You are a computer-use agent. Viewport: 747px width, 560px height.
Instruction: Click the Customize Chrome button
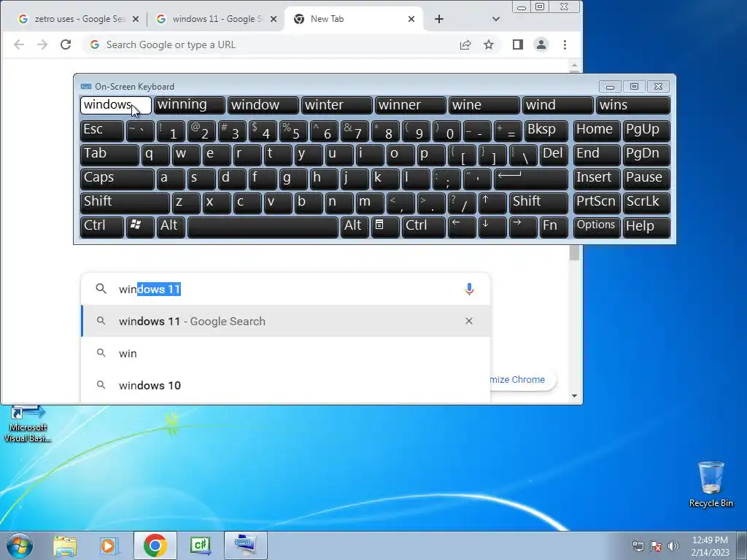pyautogui.click(x=522, y=379)
